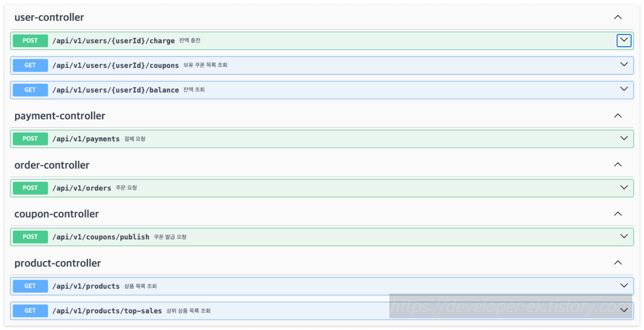Expand the users charge endpoint arrow
This screenshot has width=644, height=330.
[624, 40]
